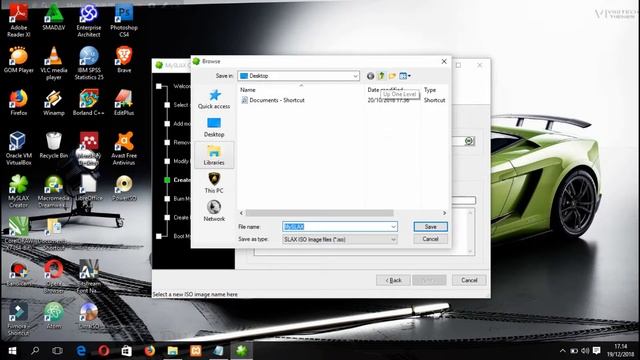Viewport: 640px width, 360px height.
Task: Open Network in the places sidebar
Action: (214, 211)
